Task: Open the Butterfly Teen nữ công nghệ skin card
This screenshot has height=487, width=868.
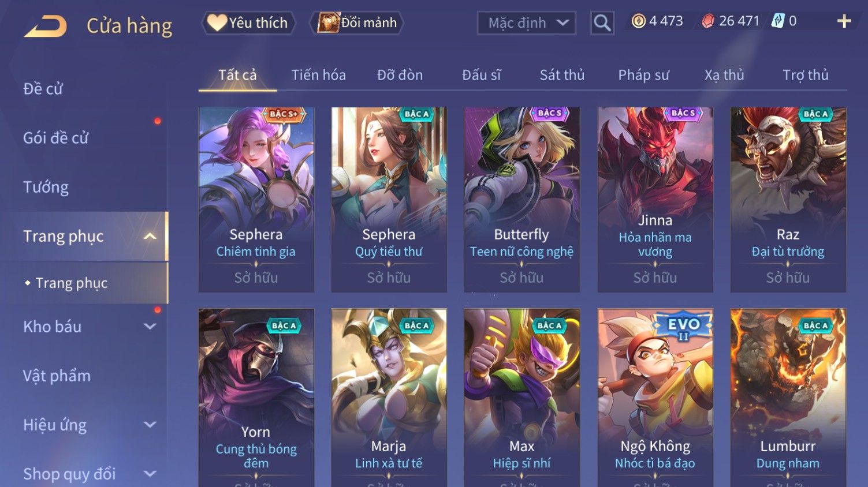Action: (x=521, y=200)
